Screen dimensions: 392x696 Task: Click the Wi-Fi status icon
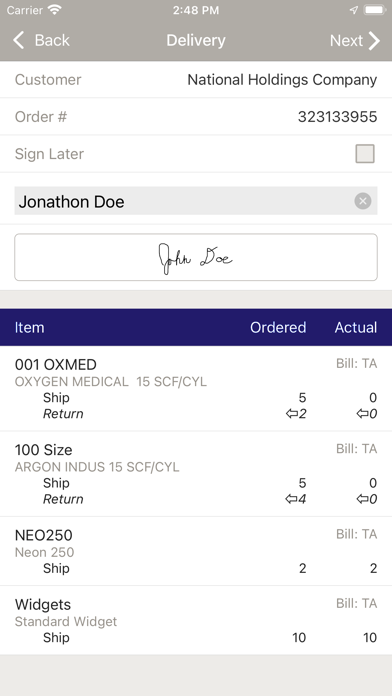(55, 10)
